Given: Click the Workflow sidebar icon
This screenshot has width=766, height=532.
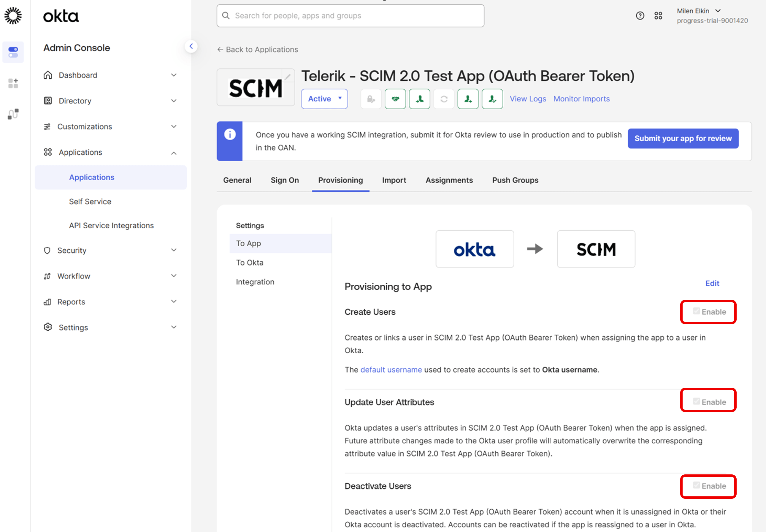Looking at the screenshot, I should (x=47, y=276).
